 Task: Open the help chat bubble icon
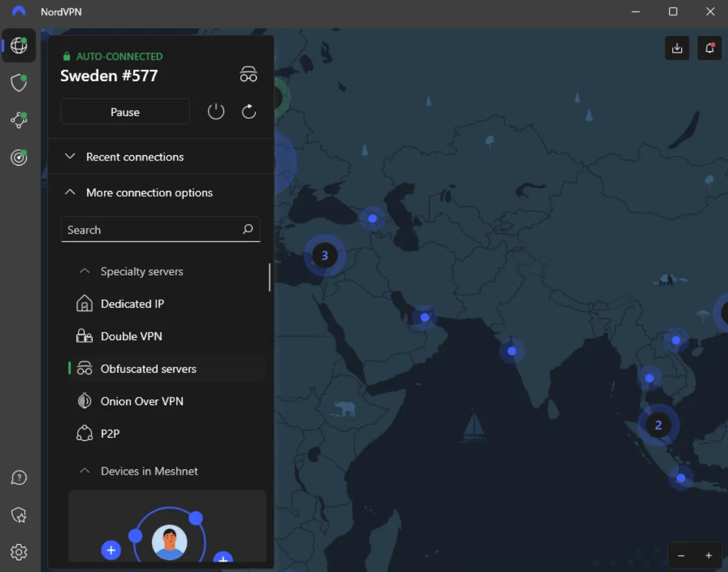(19, 478)
